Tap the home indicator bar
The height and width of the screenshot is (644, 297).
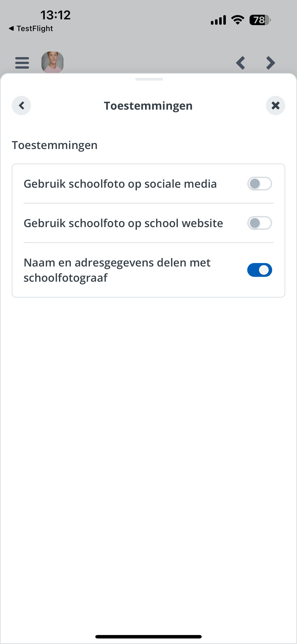point(148,636)
